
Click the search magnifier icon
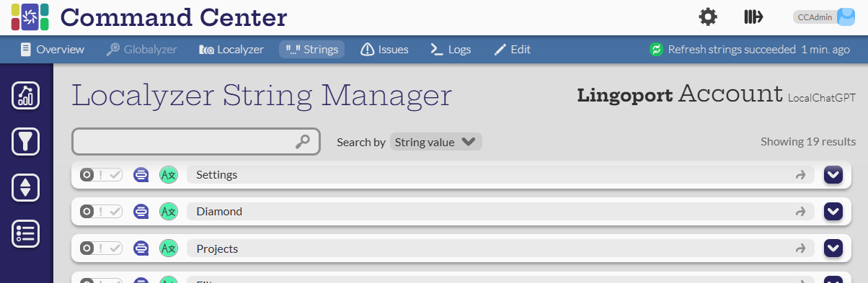coord(304,141)
